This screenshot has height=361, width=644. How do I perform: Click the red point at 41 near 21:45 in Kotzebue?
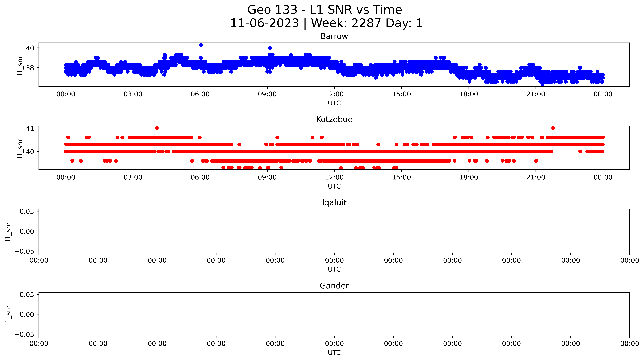pyautogui.click(x=553, y=128)
